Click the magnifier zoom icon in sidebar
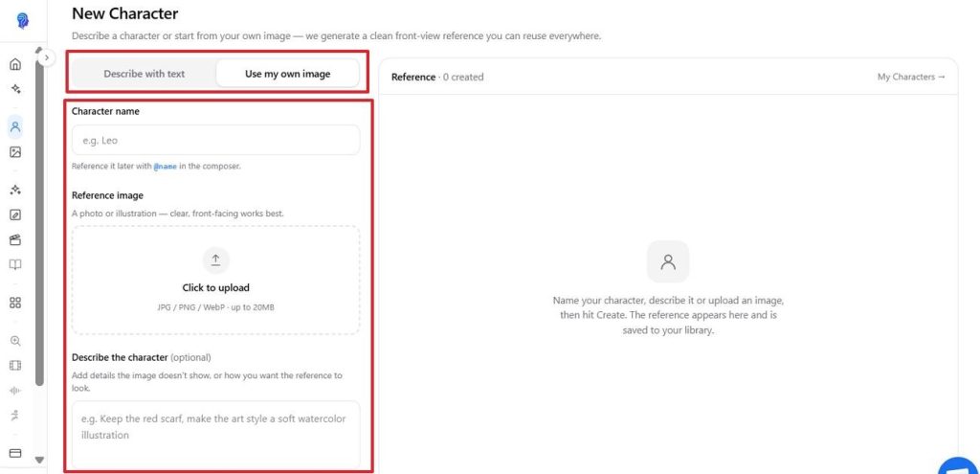 tap(15, 341)
